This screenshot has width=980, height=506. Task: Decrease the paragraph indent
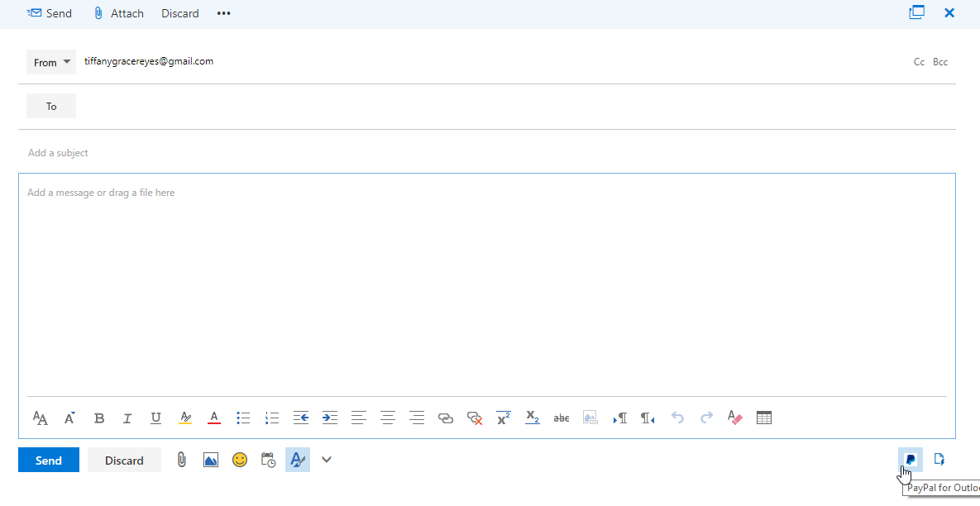(301, 418)
